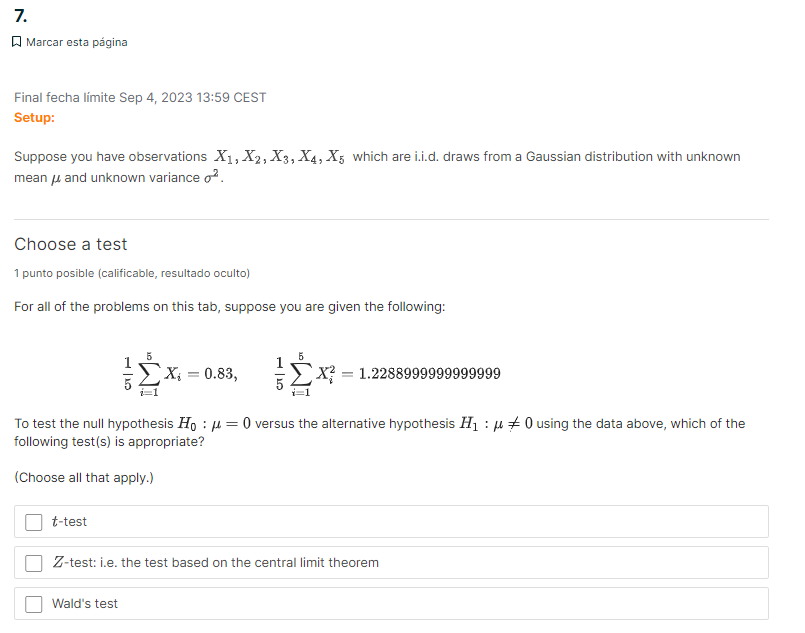Select the bookmark icon next to Marcar esta página

tap(15, 41)
